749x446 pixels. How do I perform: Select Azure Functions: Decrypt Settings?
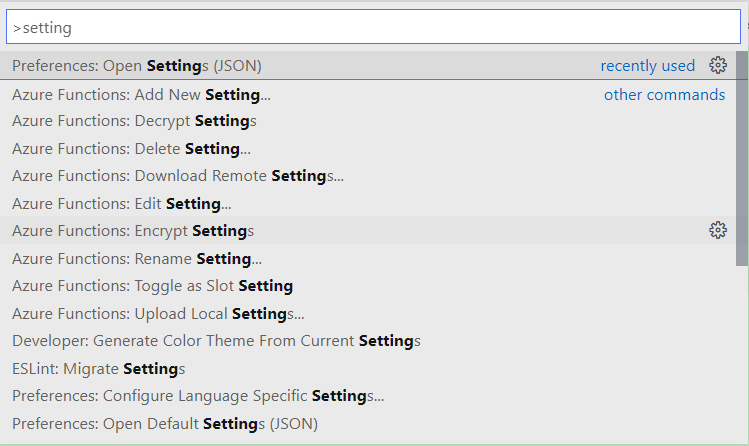368,121
